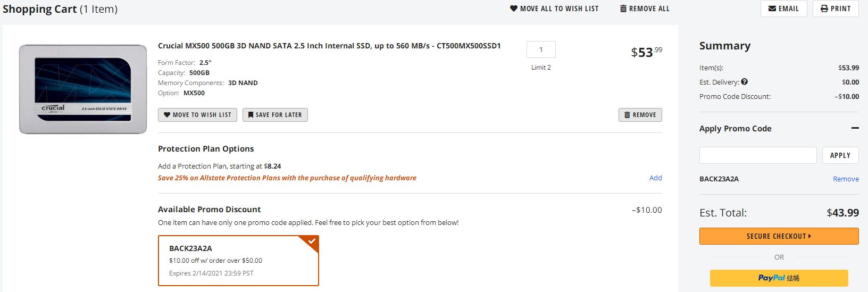Viewport: 868px width, 292px height.
Task: Proceed with Secure Checkout
Action: [x=779, y=236]
